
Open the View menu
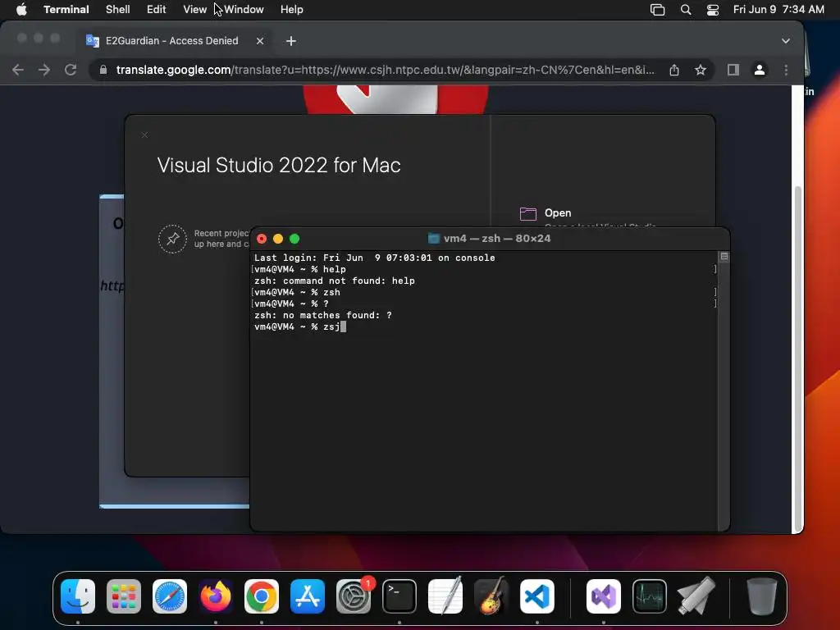tap(194, 9)
